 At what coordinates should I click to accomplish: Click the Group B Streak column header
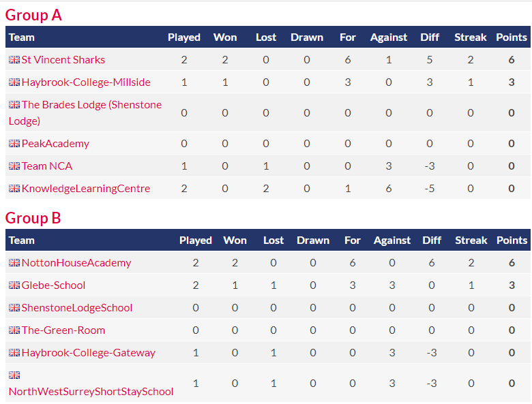(471, 240)
